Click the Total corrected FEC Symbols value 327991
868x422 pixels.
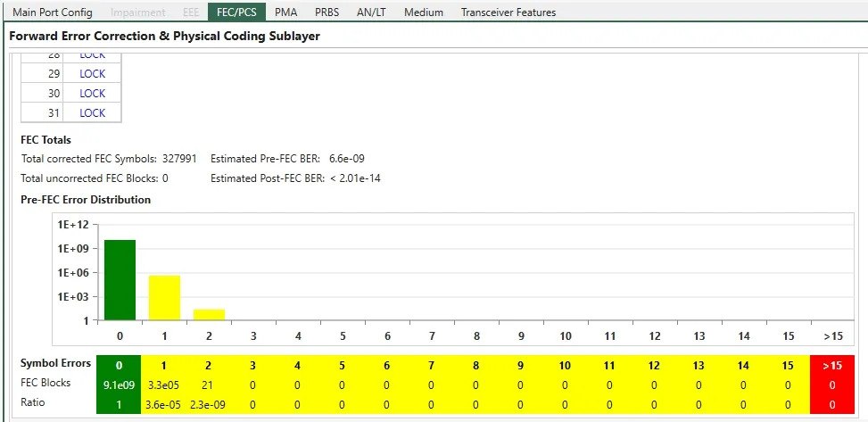coord(179,159)
